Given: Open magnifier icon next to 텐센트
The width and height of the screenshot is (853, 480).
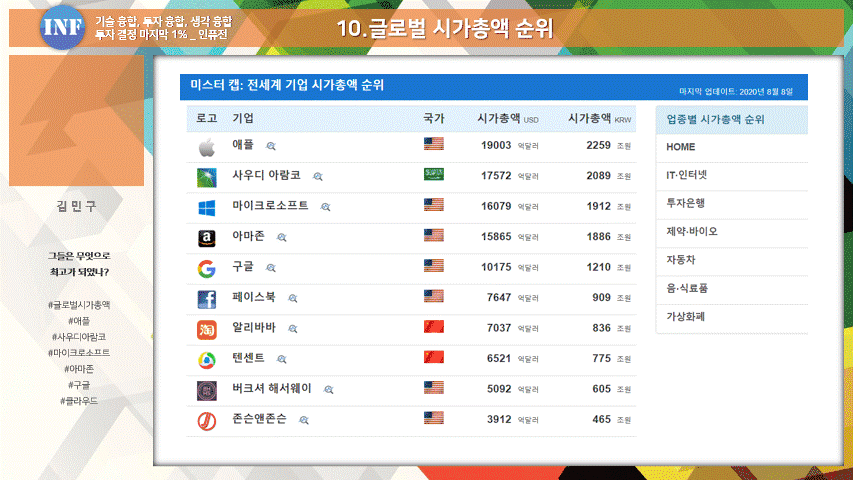Looking at the screenshot, I should pyautogui.click(x=281, y=359).
